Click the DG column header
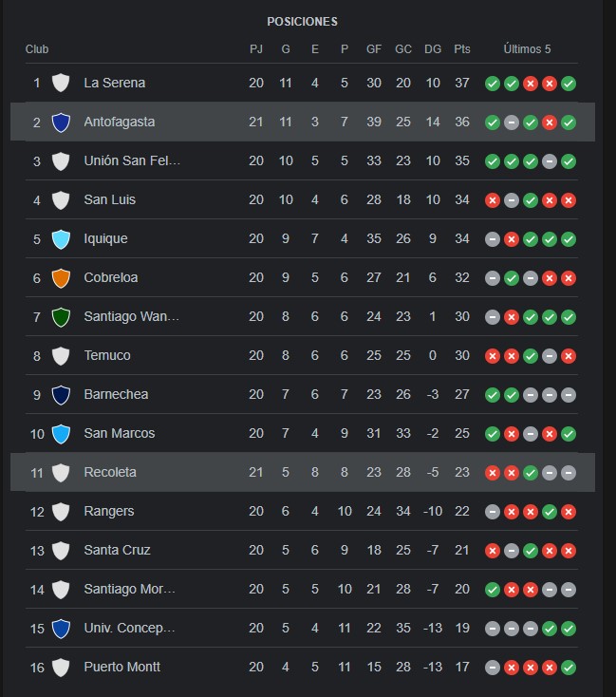 [433, 48]
